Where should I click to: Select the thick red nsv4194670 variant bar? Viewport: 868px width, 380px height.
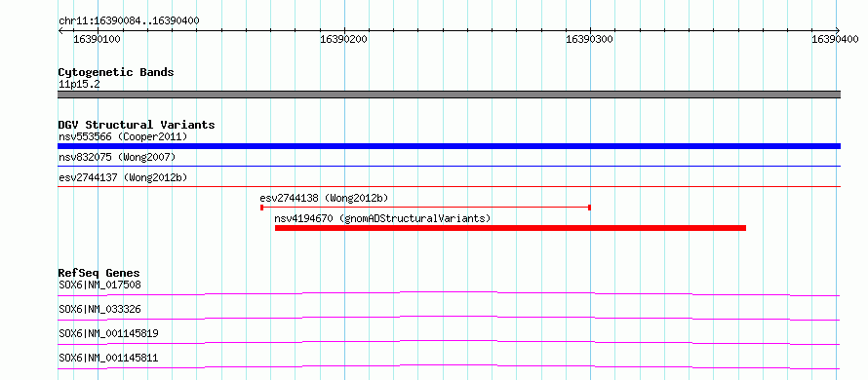(x=510, y=228)
